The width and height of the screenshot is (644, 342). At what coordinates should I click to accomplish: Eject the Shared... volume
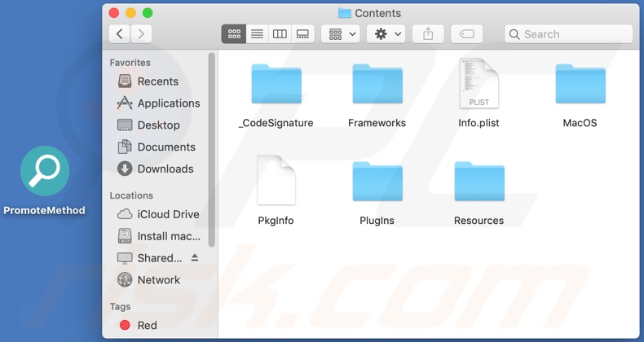tap(195, 257)
